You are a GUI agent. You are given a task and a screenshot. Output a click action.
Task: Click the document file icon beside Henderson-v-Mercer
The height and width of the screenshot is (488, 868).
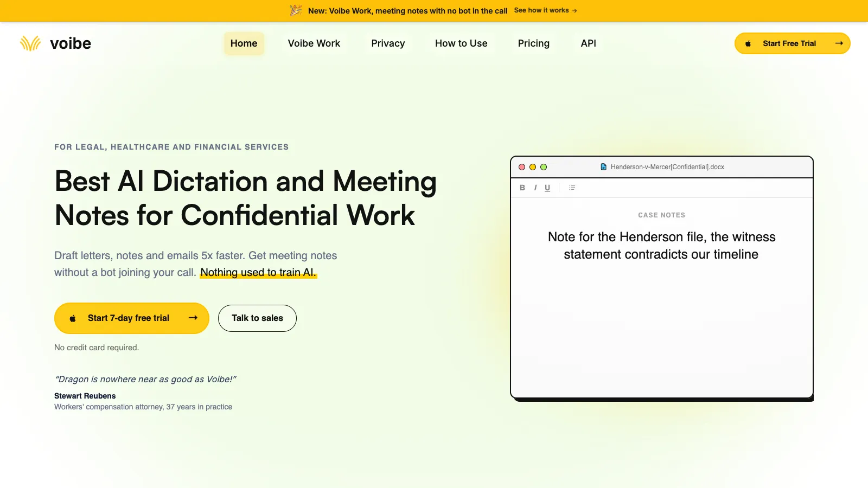pos(603,167)
